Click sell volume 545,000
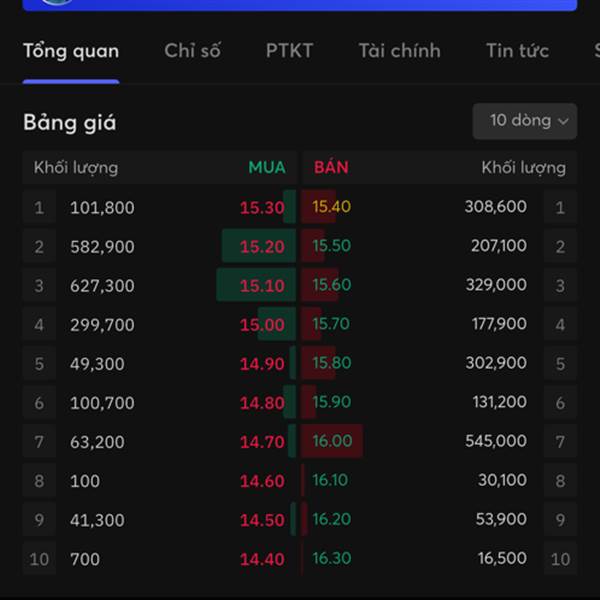The height and width of the screenshot is (600, 600). tap(495, 441)
